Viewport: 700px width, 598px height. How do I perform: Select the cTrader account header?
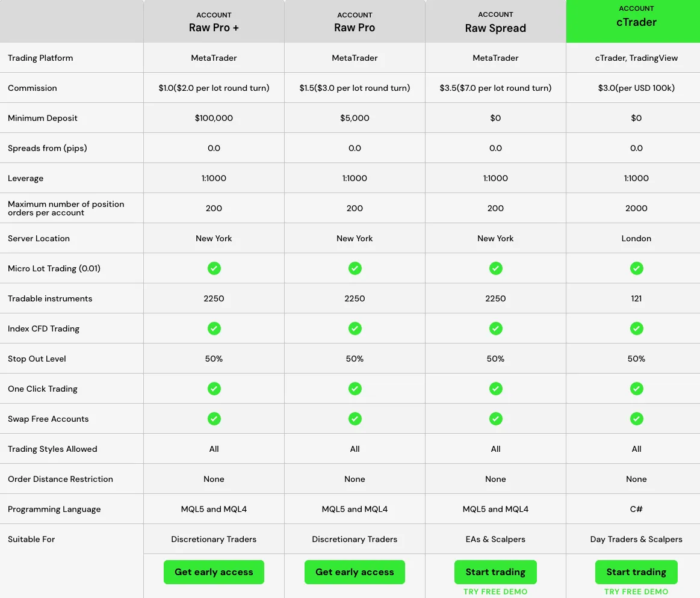click(x=633, y=21)
